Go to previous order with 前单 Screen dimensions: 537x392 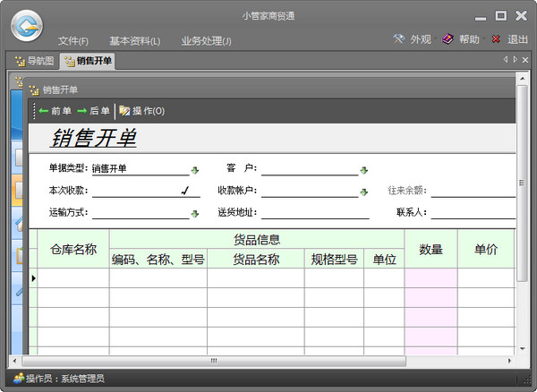55,111
